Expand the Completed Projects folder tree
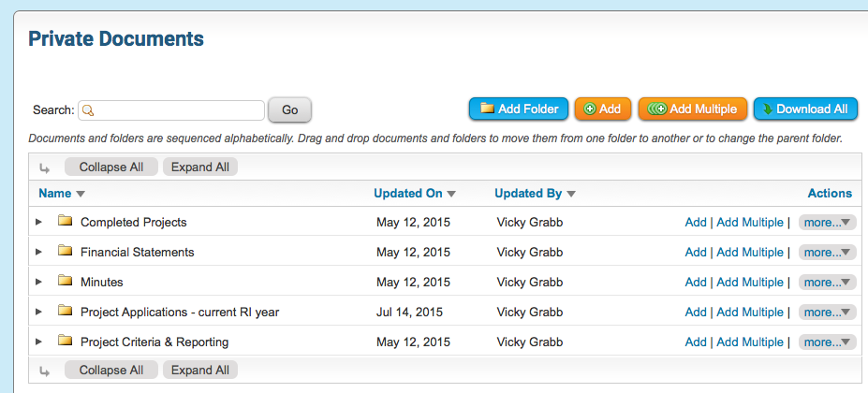Image resolution: width=868 pixels, height=393 pixels. click(38, 223)
